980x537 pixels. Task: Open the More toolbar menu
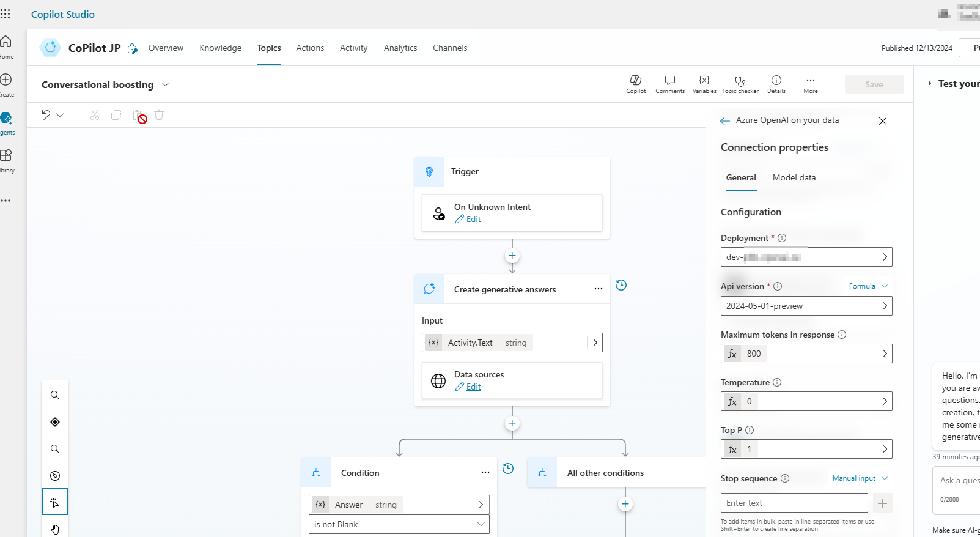[811, 84]
